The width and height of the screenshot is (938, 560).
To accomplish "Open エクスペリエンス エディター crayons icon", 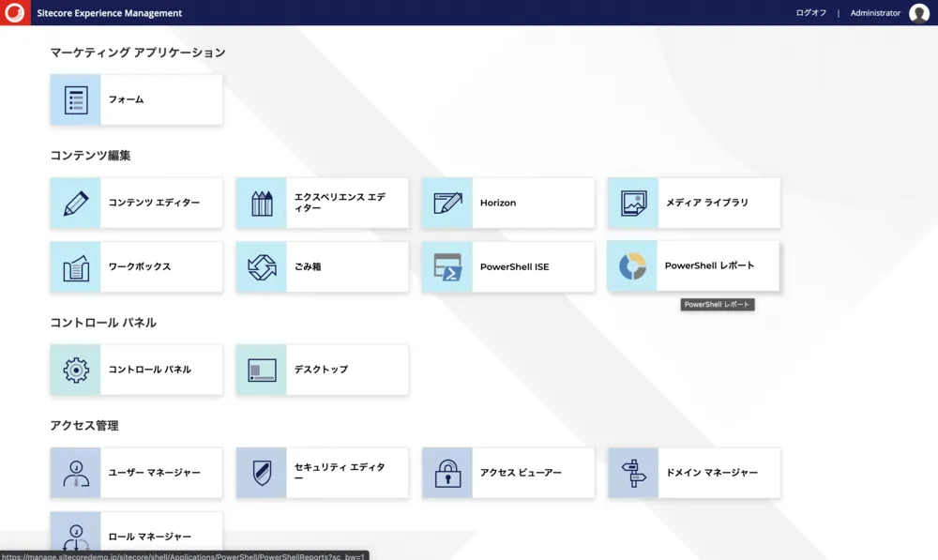I will (x=262, y=203).
